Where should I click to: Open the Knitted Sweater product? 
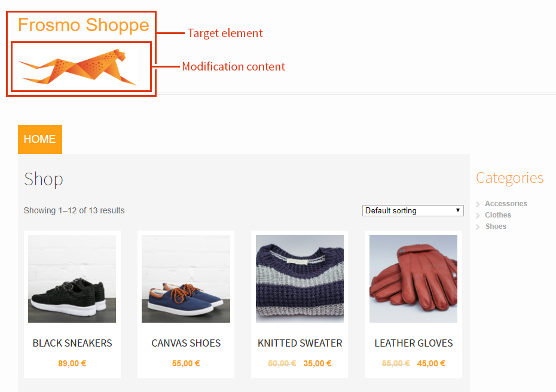point(300,343)
